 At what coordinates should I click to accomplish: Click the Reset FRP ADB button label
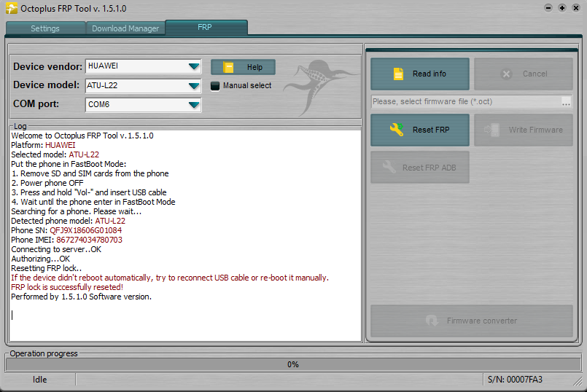pyautogui.click(x=429, y=168)
